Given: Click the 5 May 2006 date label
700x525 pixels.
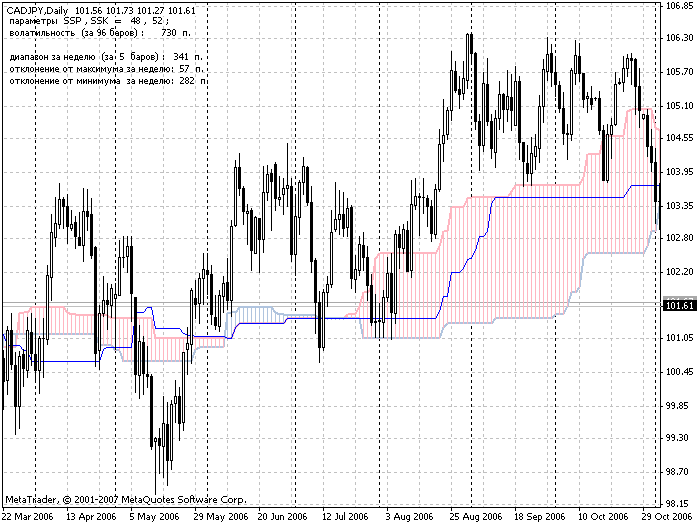Looking at the screenshot, I should (x=154, y=517).
